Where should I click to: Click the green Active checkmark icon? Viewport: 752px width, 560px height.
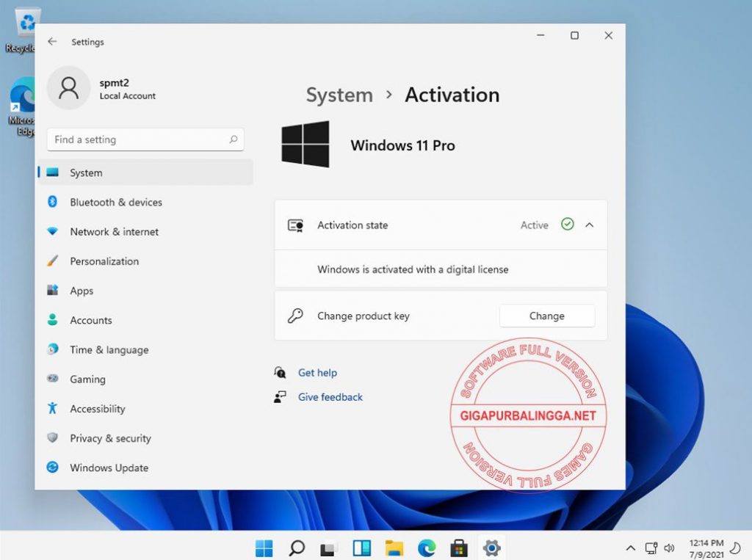tap(568, 225)
